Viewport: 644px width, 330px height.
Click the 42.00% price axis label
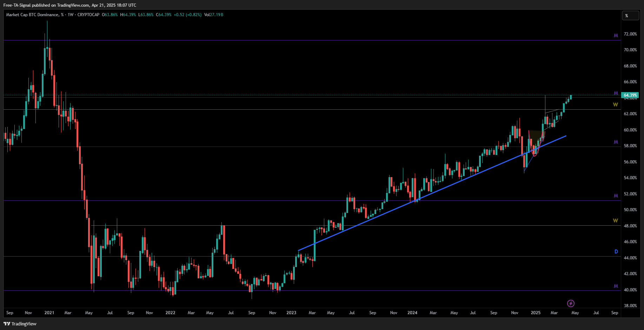pos(630,274)
